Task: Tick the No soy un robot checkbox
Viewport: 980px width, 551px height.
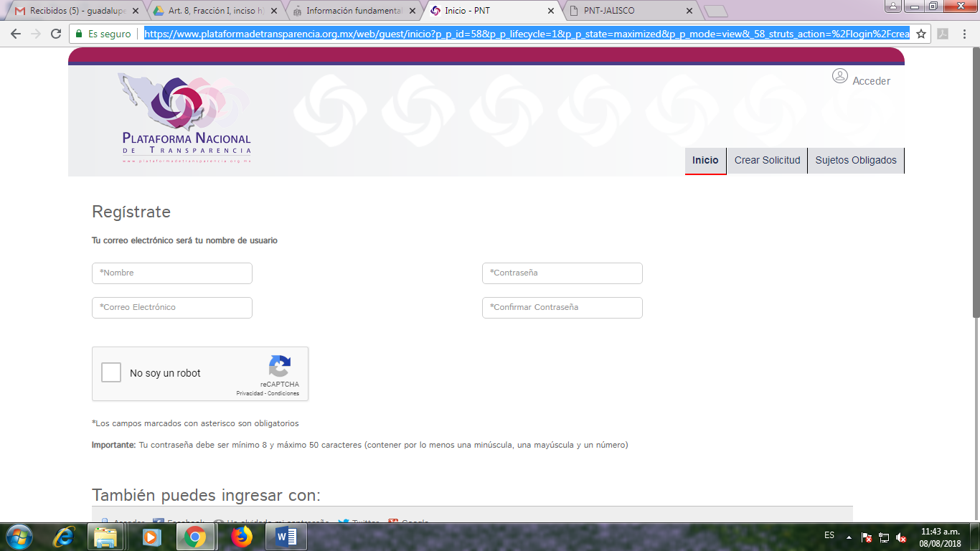Action: coord(111,373)
